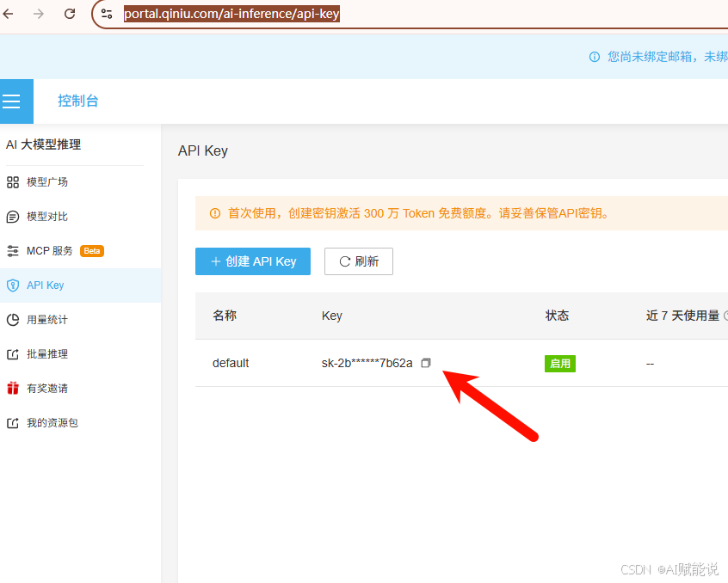The height and width of the screenshot is (583, 728).
Task: Click the API Key shield icon
Action: (x=13, y=285)
